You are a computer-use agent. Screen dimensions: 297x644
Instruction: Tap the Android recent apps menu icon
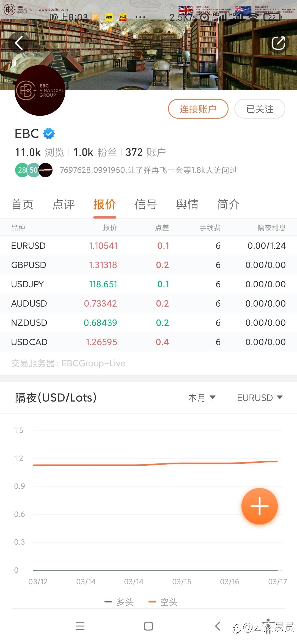tap(80, 626)
